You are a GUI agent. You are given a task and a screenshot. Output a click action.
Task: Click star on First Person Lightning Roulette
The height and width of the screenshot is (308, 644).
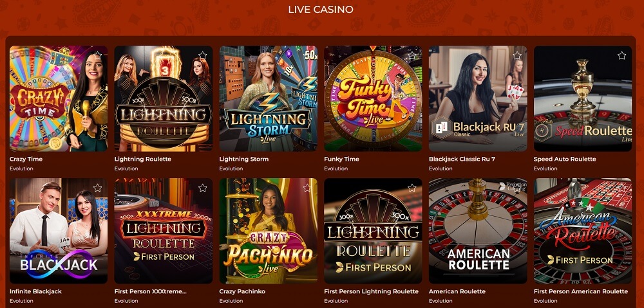(x=412, y=188)
